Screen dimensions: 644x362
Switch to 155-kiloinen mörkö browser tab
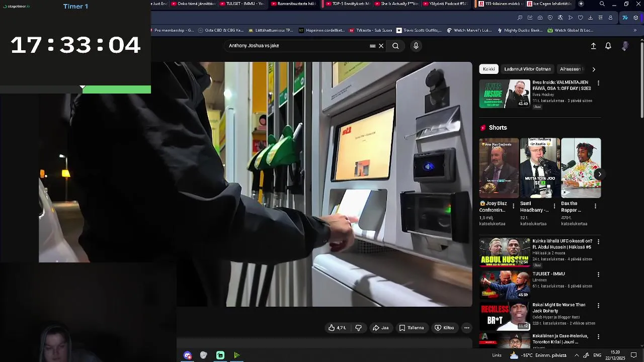point(499,4)
